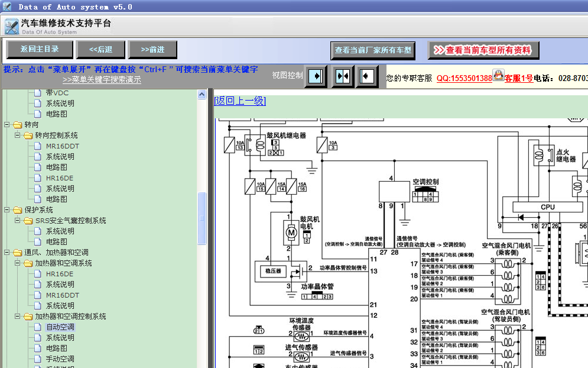Collapse the SRS安全气囊控制系统 subfolder
This screenshot has width=588, height=368.
click(17, 221)
